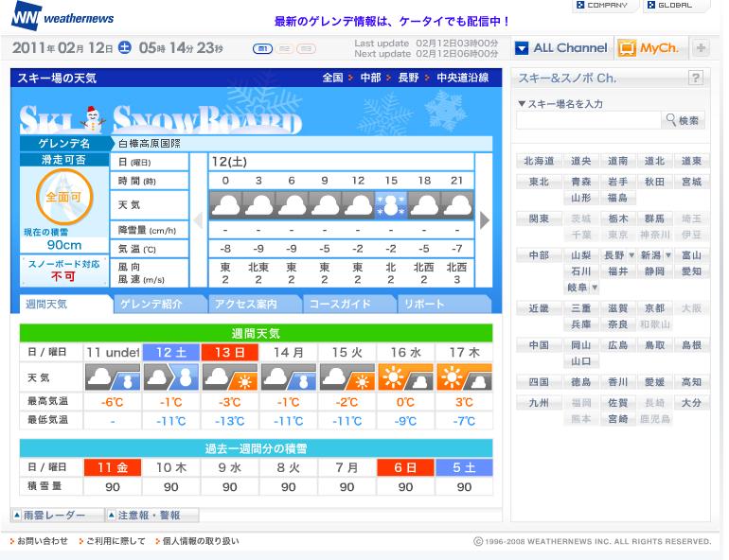Select the 関東 region button
This screenshot has width=729, height=560.
coord(539,219)
